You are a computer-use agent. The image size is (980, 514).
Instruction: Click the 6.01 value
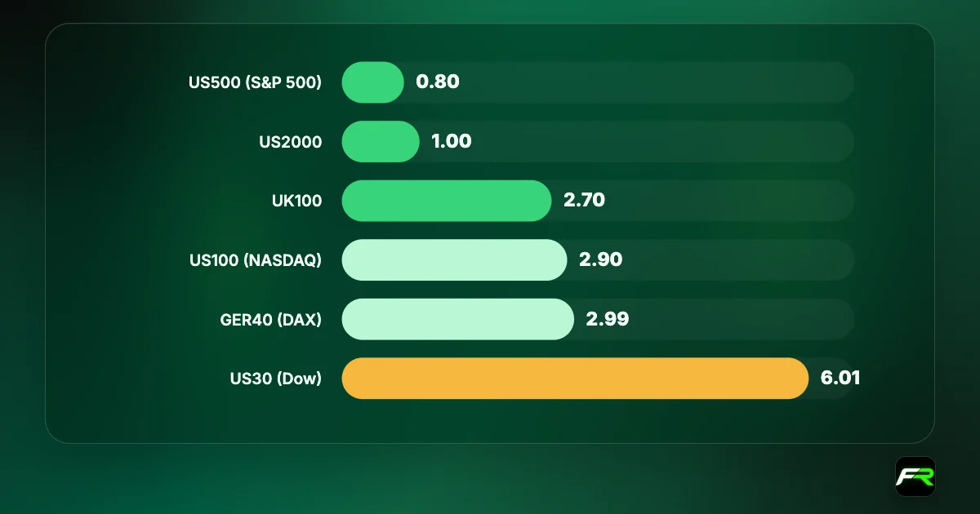click(840, 379)
